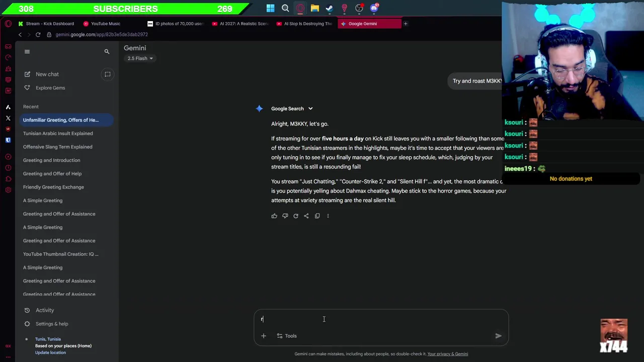Open Your privacy & Gemini link
644x362 pixels.
448,354
